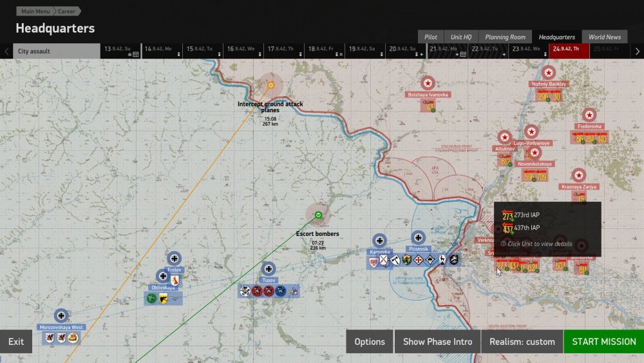Screen dimensions: 644x363
Task: Select the Krasnaya Zarjya red star airfield
Action: 579,175
